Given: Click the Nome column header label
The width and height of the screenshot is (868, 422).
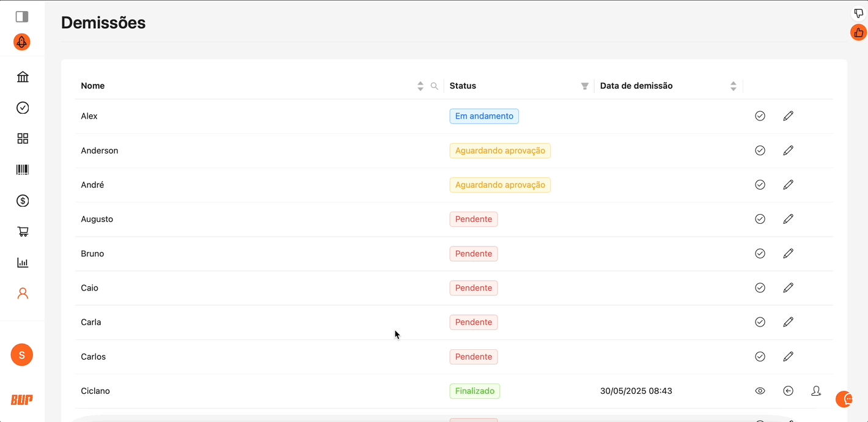Looking at the screenshot, I should pos(93,86).
